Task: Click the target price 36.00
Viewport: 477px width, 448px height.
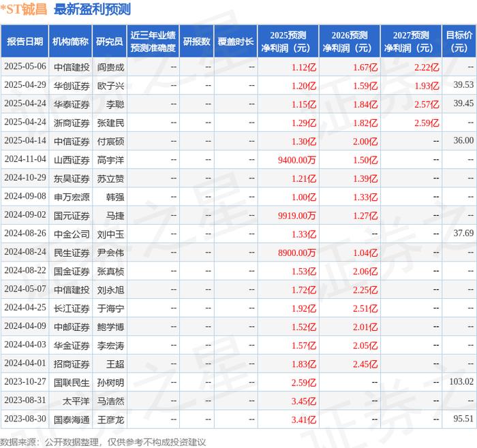Action: pos(463,140)
